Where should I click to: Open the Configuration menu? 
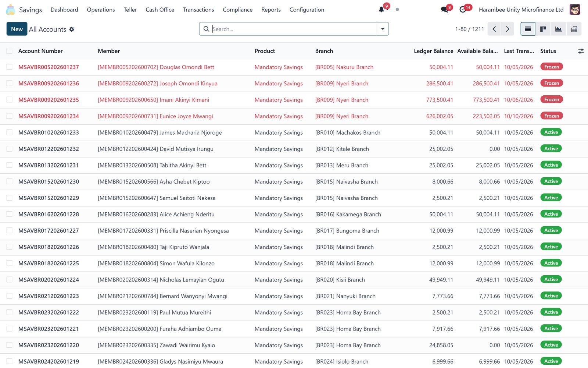tap(307, 10)
